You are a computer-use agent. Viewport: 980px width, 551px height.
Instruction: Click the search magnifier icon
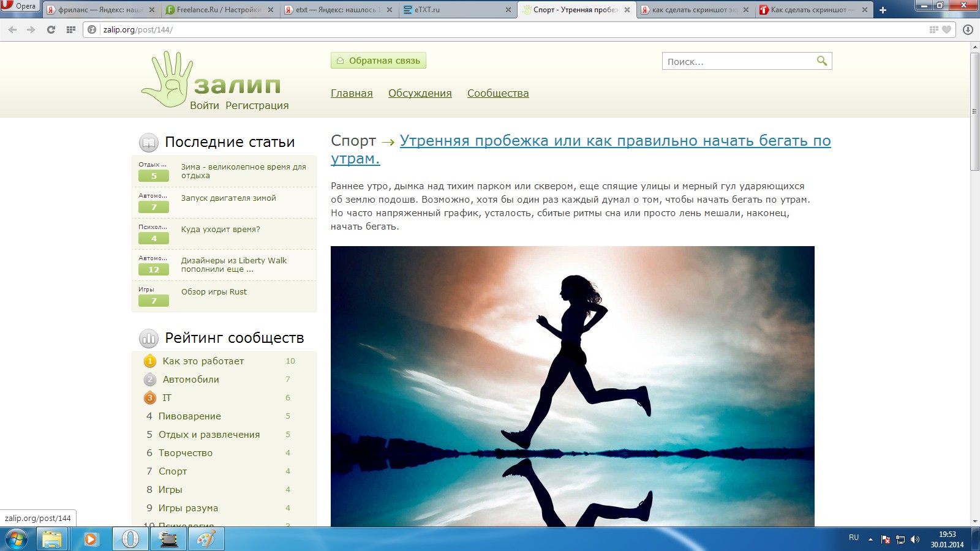[x=822, y=61]
